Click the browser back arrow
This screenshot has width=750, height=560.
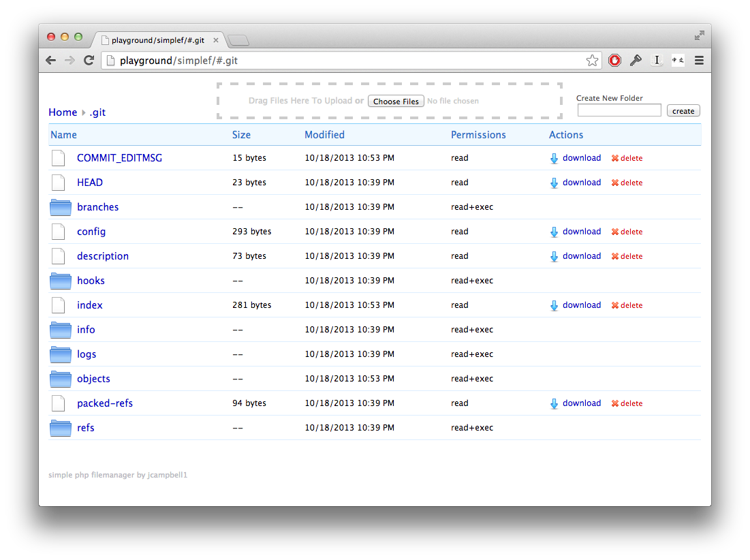pyautogui.click(x=50, y=60)
